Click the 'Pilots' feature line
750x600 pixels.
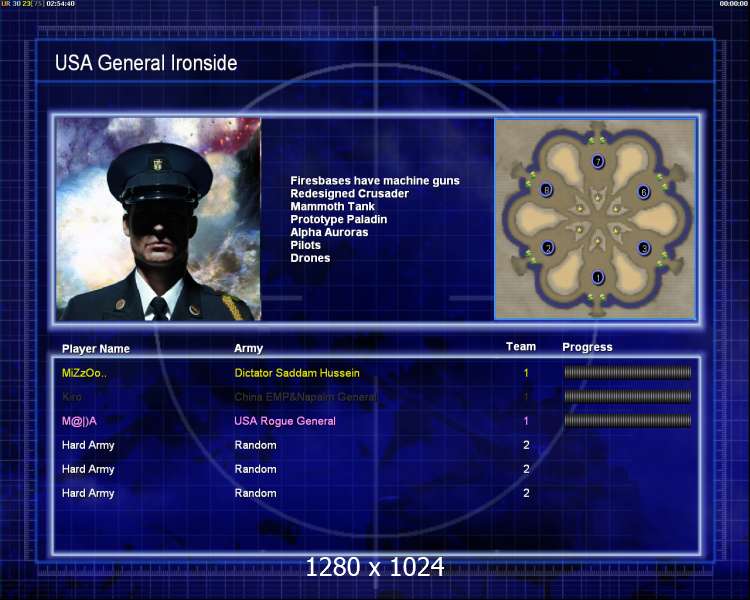point(305,245)
